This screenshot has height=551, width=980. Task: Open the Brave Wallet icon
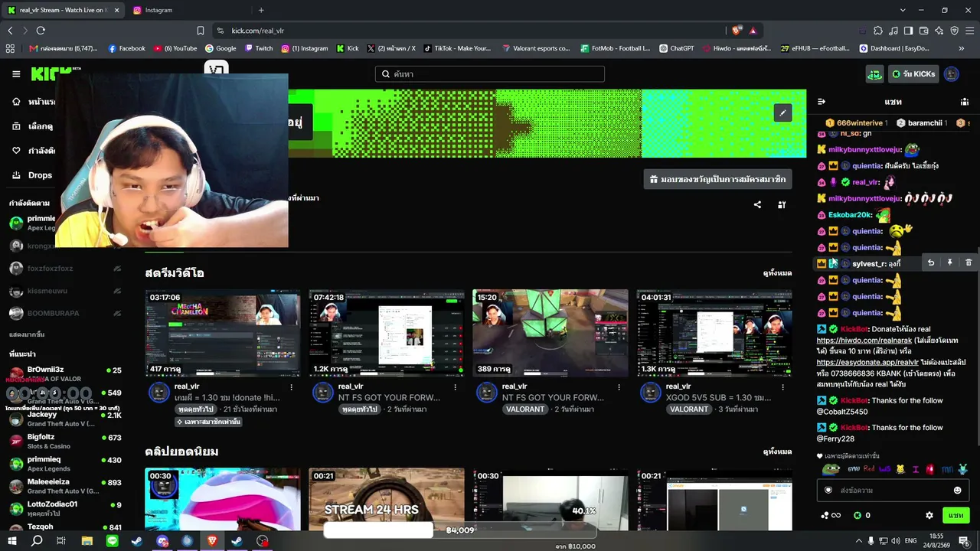924,31
